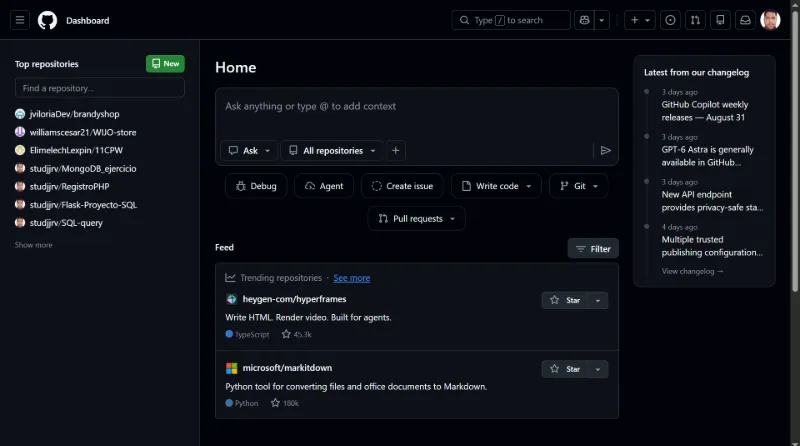
Task: Expand the Copilot dropdown arrow
Action: (x=602, y=20)
